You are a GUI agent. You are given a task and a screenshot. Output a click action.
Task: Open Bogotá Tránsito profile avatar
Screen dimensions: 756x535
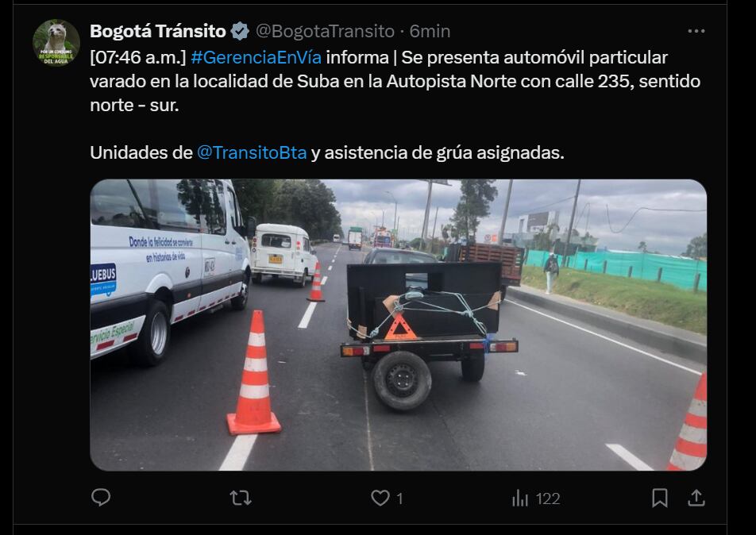pyautogui.click(x=56, y=43)
